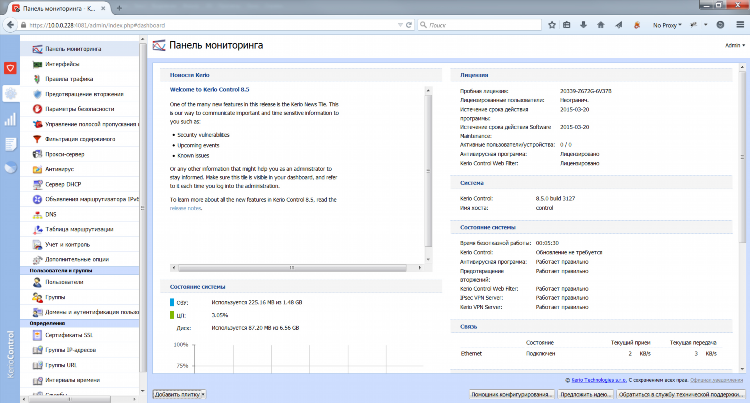Click Помощник конфигурирования button
Viewport: 750px width, 403px height.
pyautogui.click(x=512, y=394)
